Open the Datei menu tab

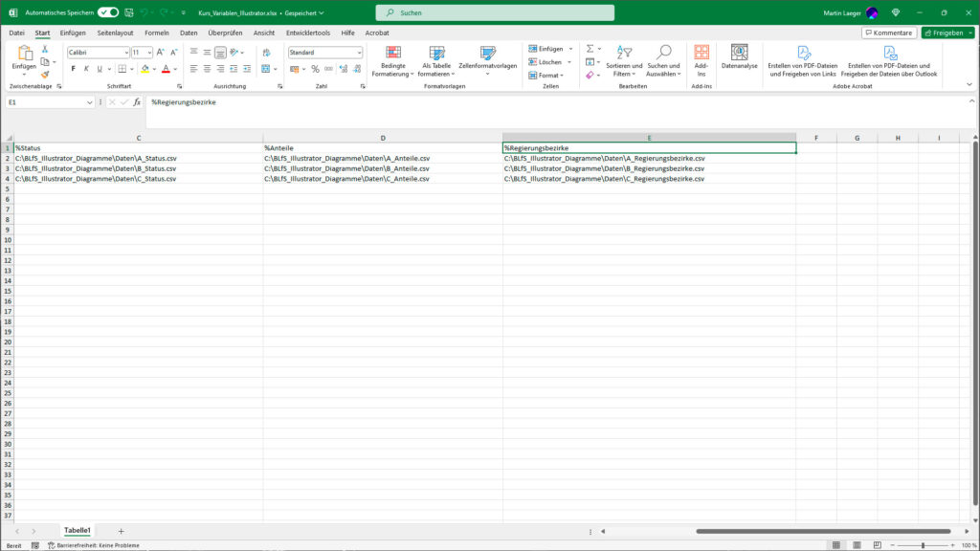(x=17, y=33)
